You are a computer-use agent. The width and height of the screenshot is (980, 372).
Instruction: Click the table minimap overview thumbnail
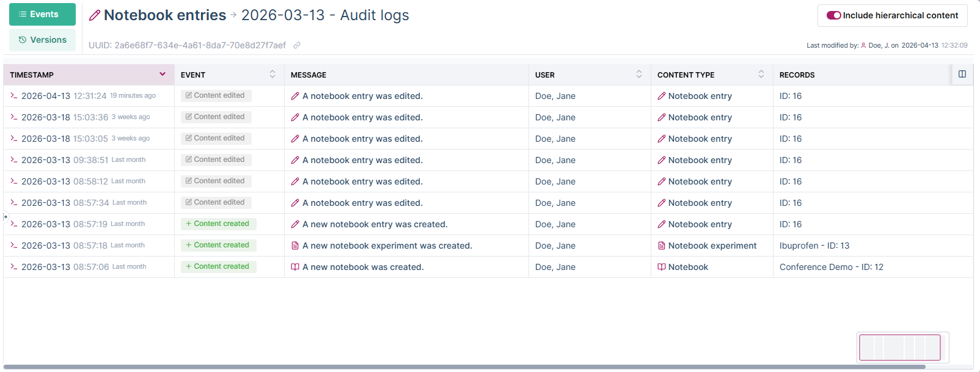pos(900,348)
